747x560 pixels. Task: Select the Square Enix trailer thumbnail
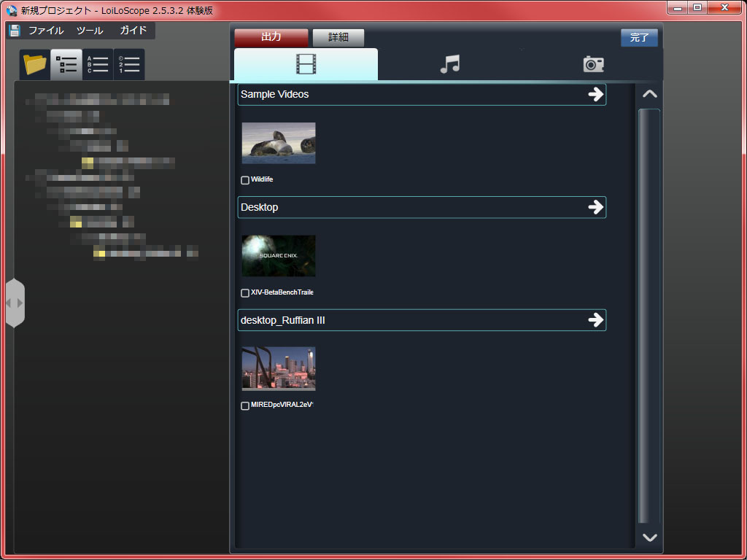pos(279,256)
